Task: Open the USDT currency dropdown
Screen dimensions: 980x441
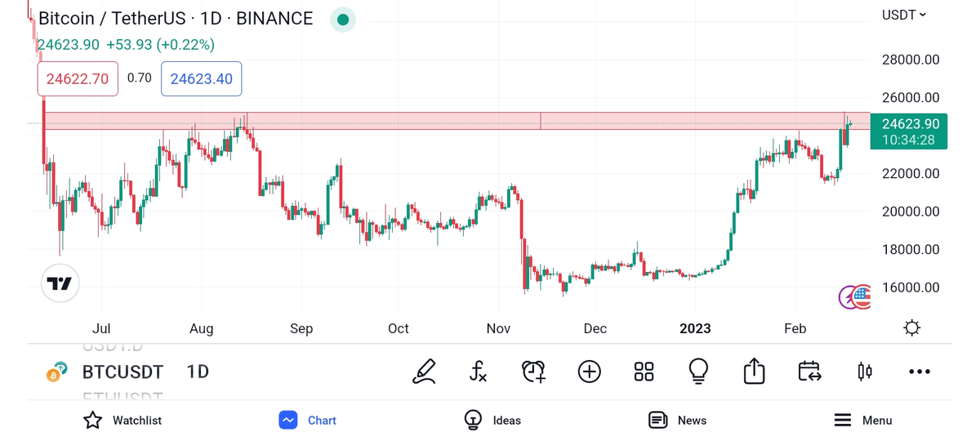Action: [904, 15]
